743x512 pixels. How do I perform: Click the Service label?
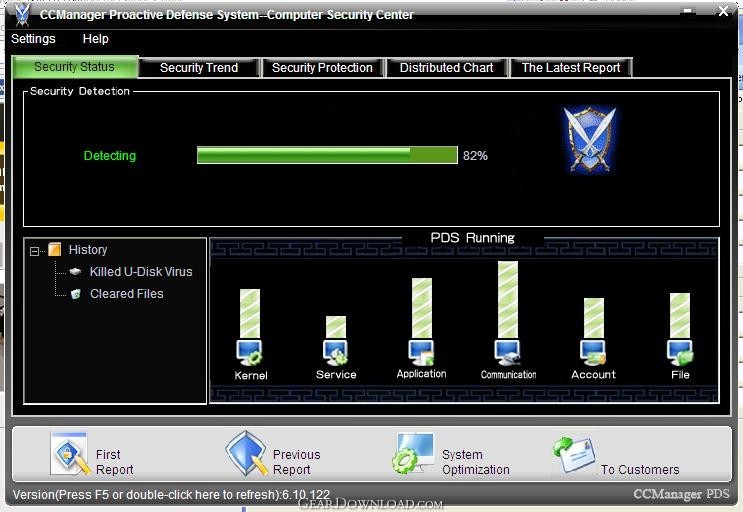pyautogui.click(x=336, y=375)
